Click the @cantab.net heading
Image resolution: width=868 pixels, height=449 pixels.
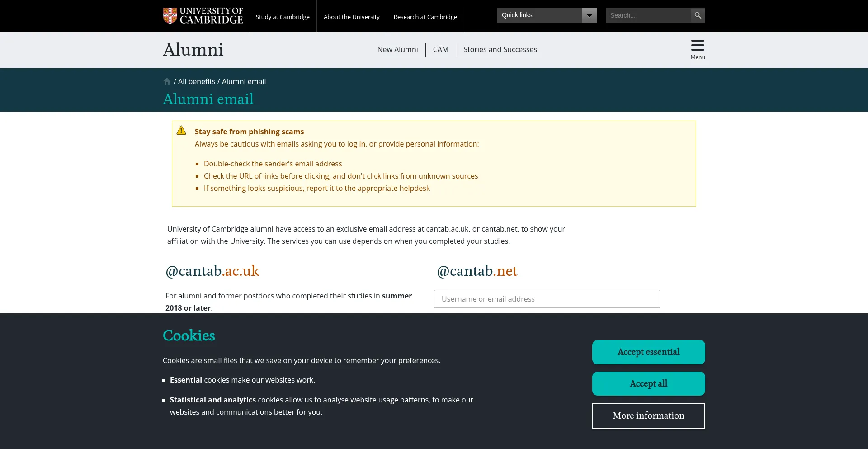tap(477, 271)
